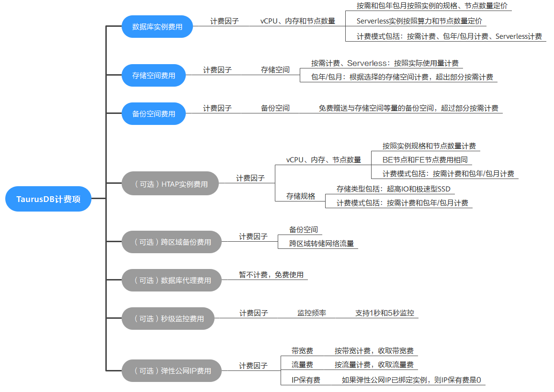Click BE节点和FE节点费用相同 text
Screen dimensions: 554x392
coord(425,160)
